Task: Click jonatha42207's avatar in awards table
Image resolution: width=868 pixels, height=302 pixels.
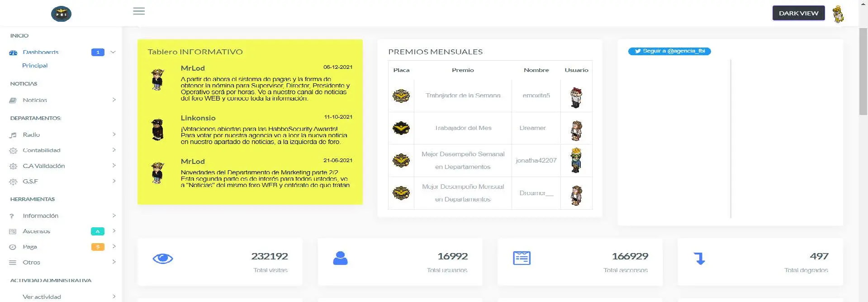Action: click(576, 160)
